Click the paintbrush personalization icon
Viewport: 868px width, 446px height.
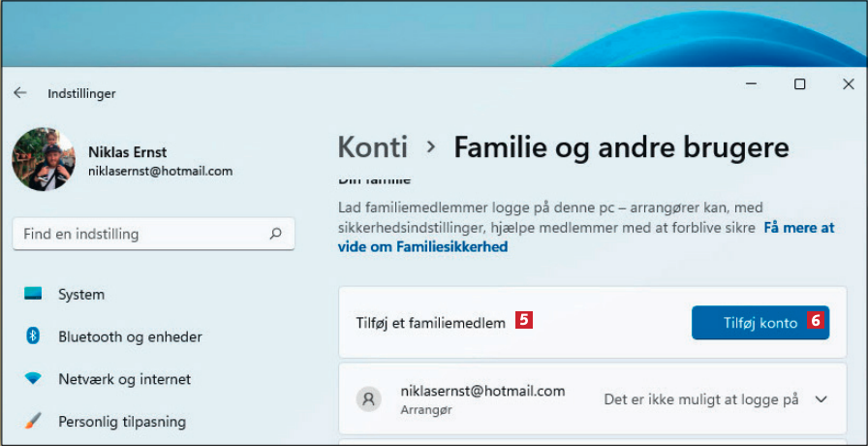click(x=33, y=421)
